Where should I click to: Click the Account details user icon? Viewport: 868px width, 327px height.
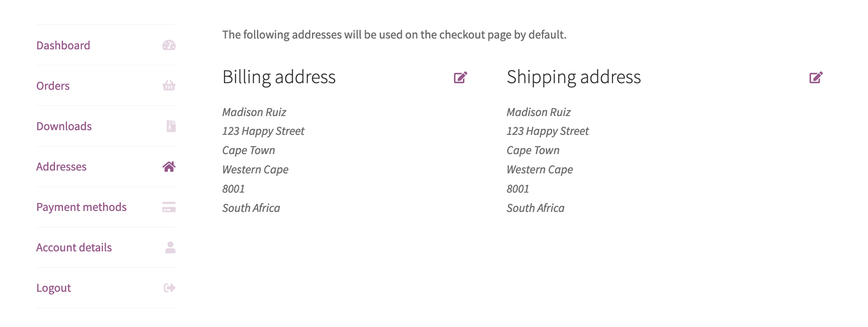(170, 248)
